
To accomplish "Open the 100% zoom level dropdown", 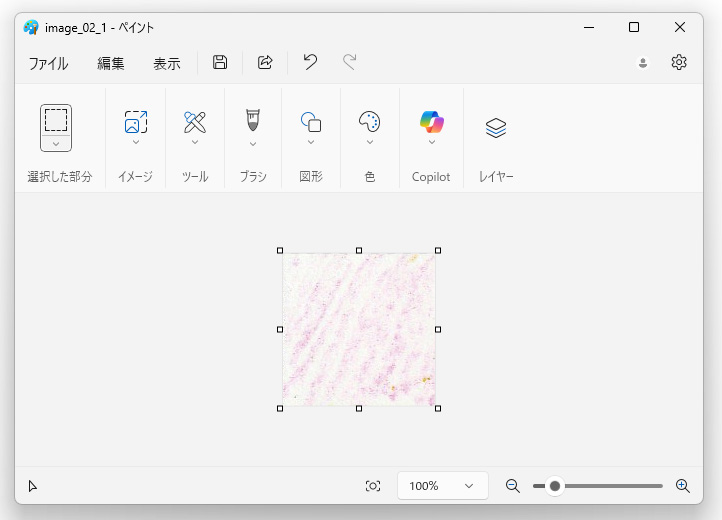I will (x=443, y=485).
